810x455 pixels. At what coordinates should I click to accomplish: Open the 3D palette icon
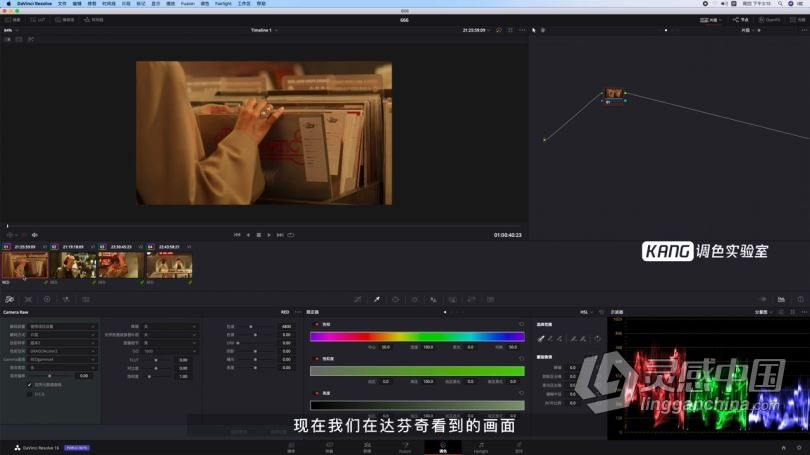tap(491, 300)
